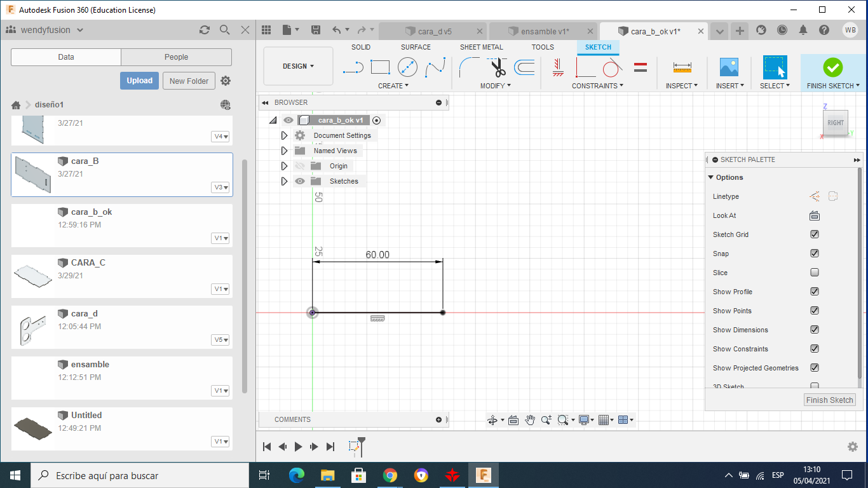The image size is (868, 488).
Task: Click the diseño1 breadcrumb link
Action: (50, 105)
